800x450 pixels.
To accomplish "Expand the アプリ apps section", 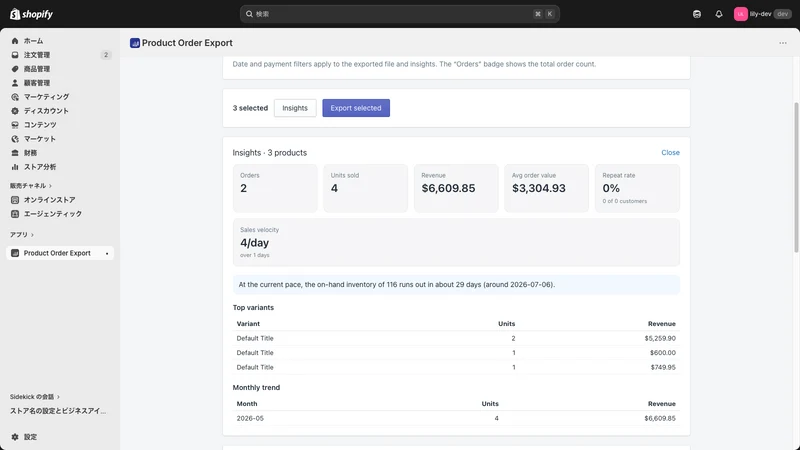I will click(21, 235).
